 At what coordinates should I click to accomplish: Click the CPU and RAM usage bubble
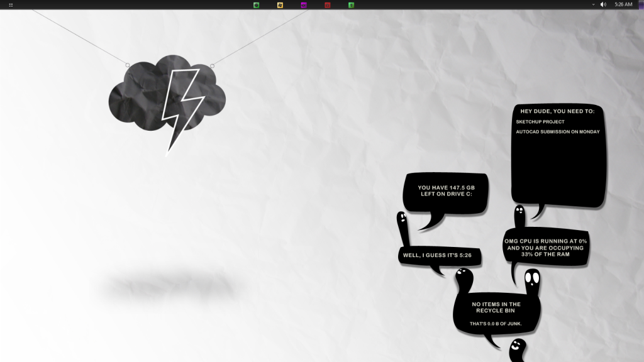click(545, 248)
